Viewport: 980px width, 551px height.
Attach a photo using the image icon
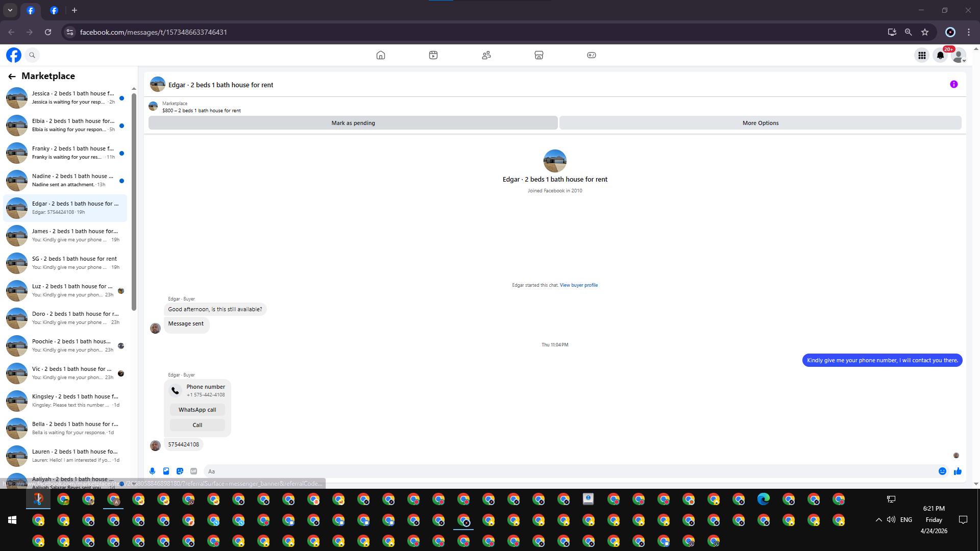166,471
